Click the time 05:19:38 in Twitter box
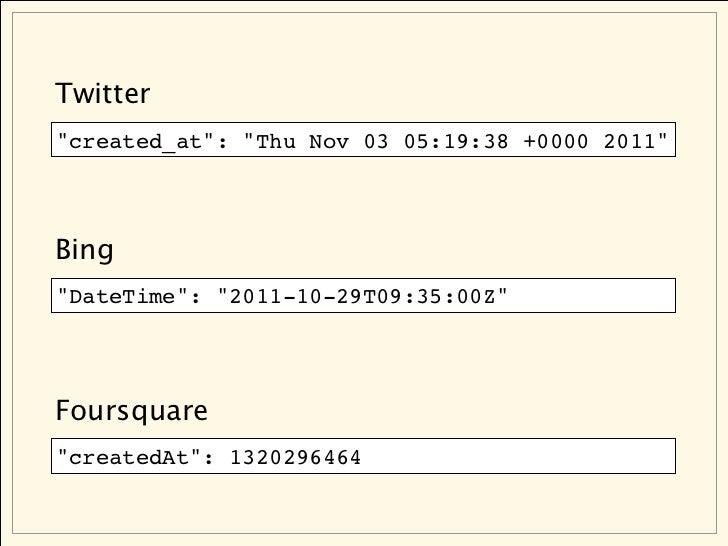 (x=456, y=141)
